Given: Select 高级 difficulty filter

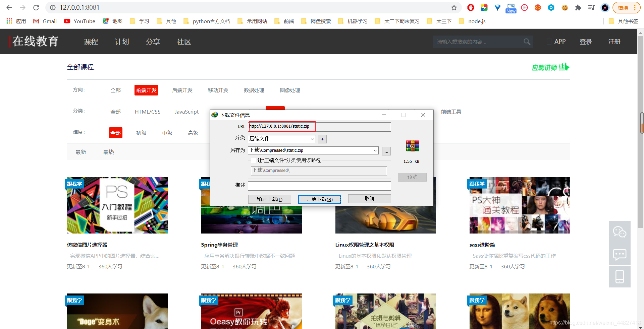Looking at the screenshot, I should point(193,133).
